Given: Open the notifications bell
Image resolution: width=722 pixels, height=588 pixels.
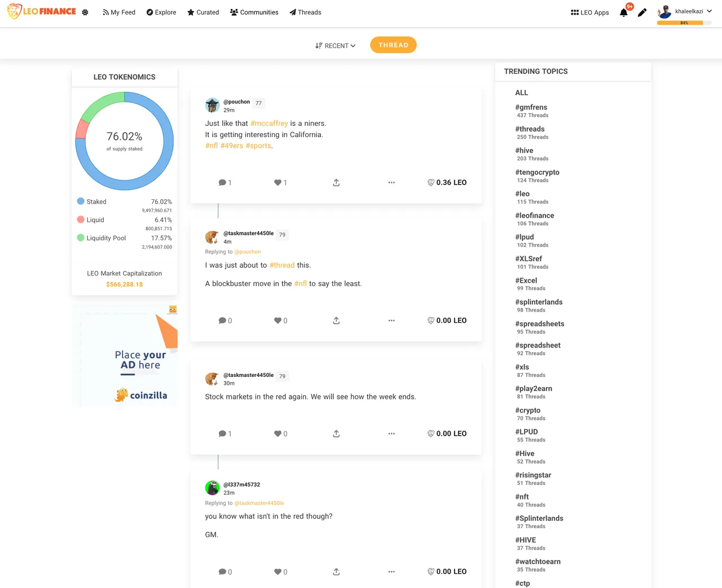Looking at the screenshot, I should [x=624, y=12].
